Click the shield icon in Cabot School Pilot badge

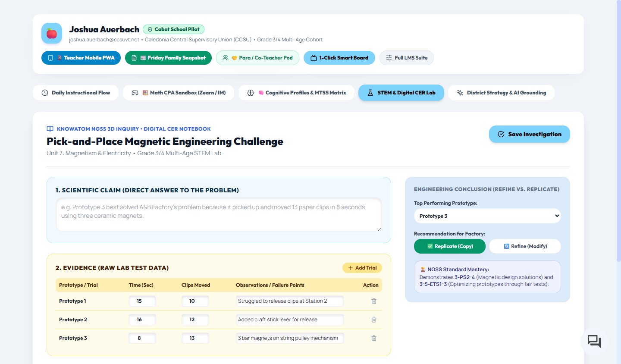pos(150,29)
